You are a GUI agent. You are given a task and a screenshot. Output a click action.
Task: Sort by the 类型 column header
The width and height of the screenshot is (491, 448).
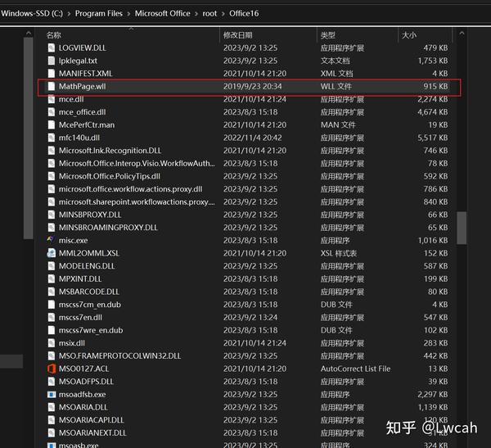328,35
